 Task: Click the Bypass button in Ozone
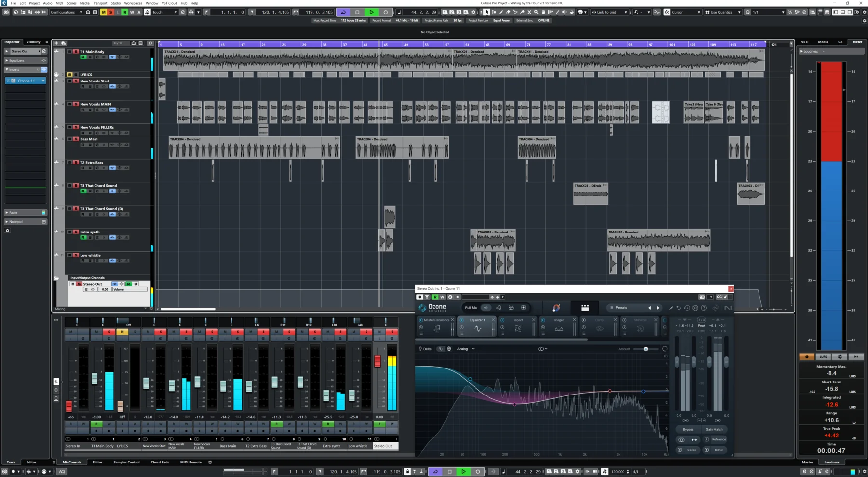pyautogui.click(x=688, y=429)
